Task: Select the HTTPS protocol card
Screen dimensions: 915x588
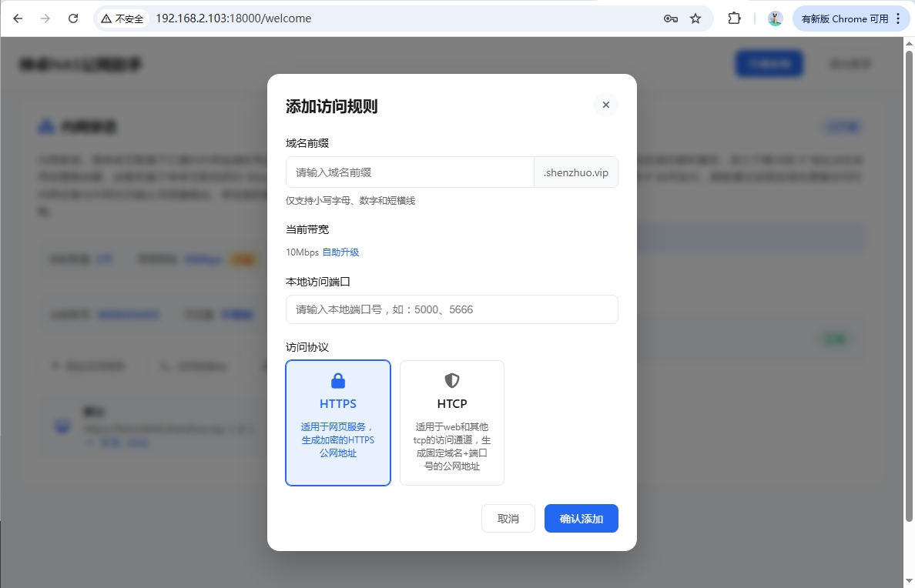Action: click(x=338, y=423)
